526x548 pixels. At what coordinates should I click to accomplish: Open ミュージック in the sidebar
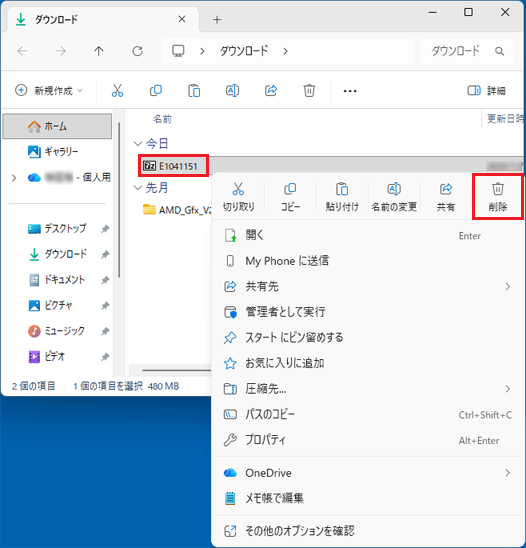[x=57, y=331]
